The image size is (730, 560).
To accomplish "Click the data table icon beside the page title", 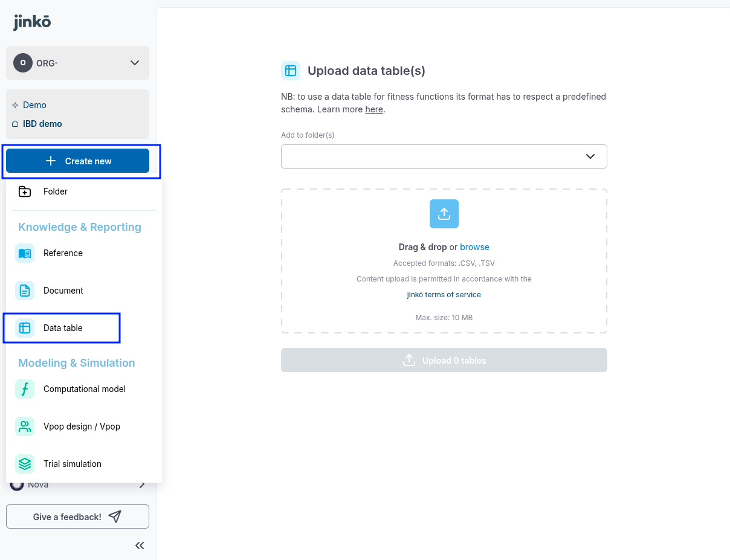I will point(291,70).
